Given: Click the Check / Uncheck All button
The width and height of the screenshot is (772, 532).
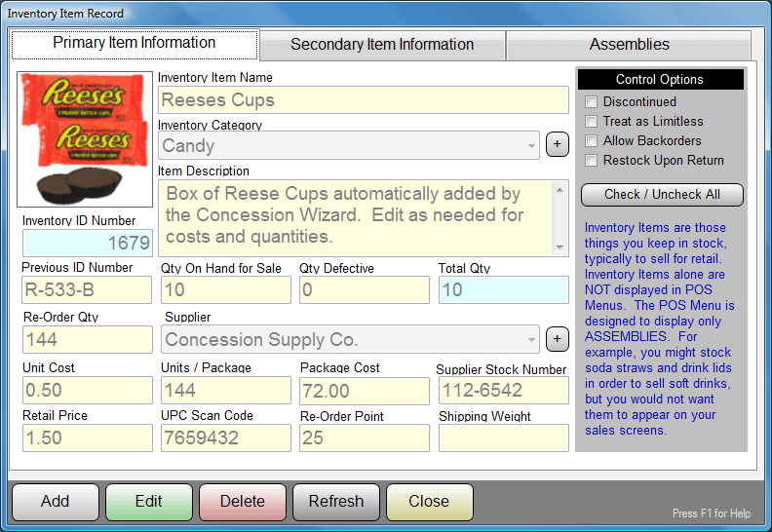Looking at the screenshot, I should 662,195.
